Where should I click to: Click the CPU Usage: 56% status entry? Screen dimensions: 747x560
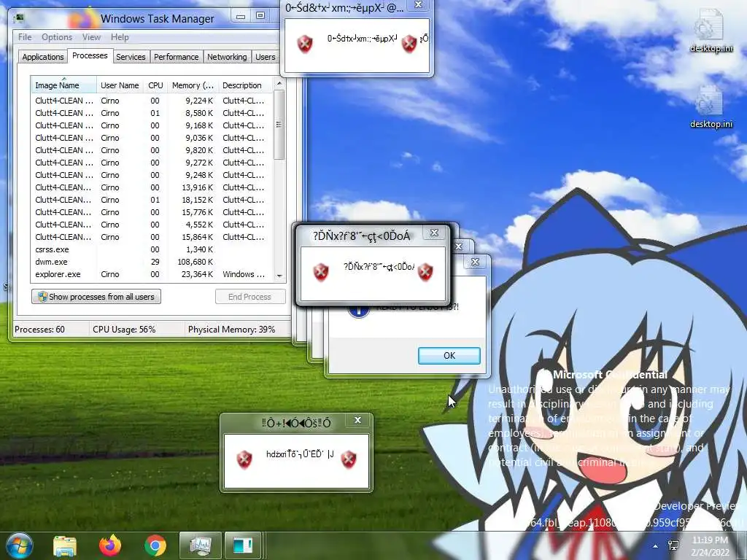[x=124, y=330]
